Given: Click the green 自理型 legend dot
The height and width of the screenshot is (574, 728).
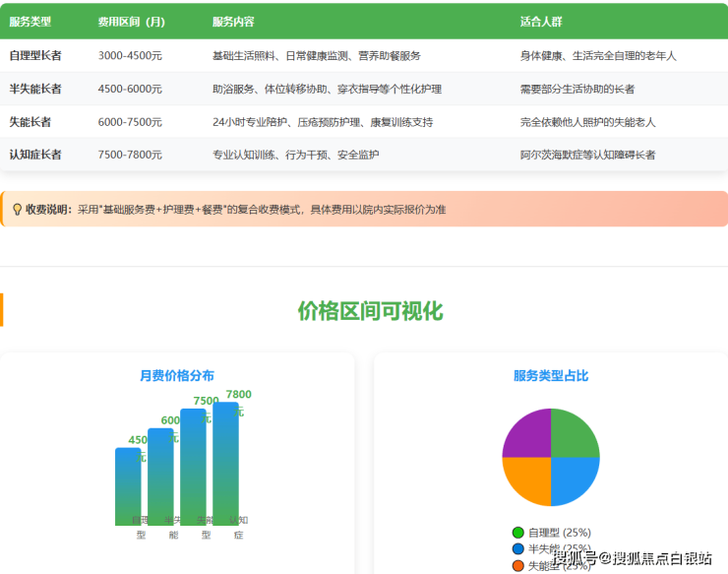Looking at the screenshot, I should coord(518,533).
